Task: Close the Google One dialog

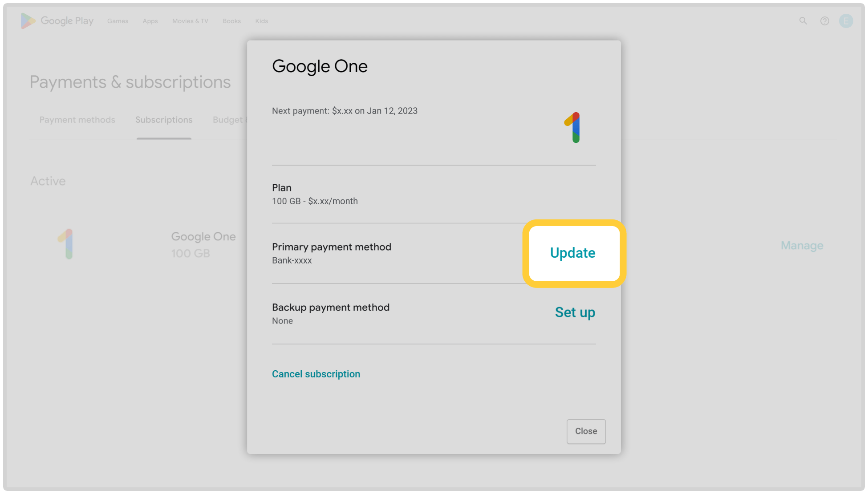Action: pos(586,431)
